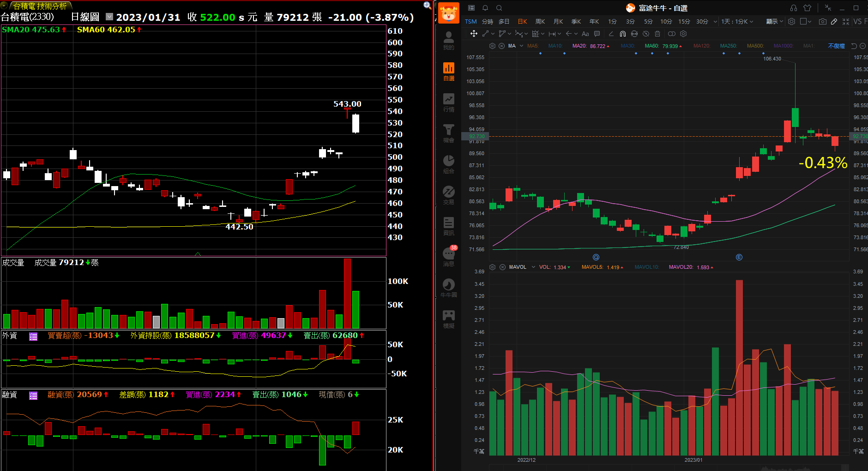Open chart layout square dropdown
The width and height of the screenshot is (868, 471).
(x=806, y=22)
